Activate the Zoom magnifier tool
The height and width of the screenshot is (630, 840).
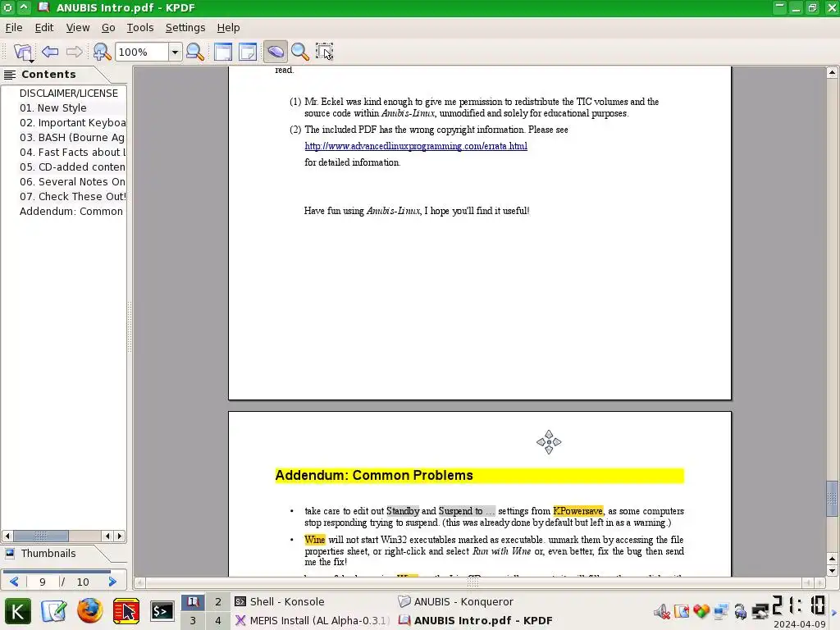coord(300,52)
